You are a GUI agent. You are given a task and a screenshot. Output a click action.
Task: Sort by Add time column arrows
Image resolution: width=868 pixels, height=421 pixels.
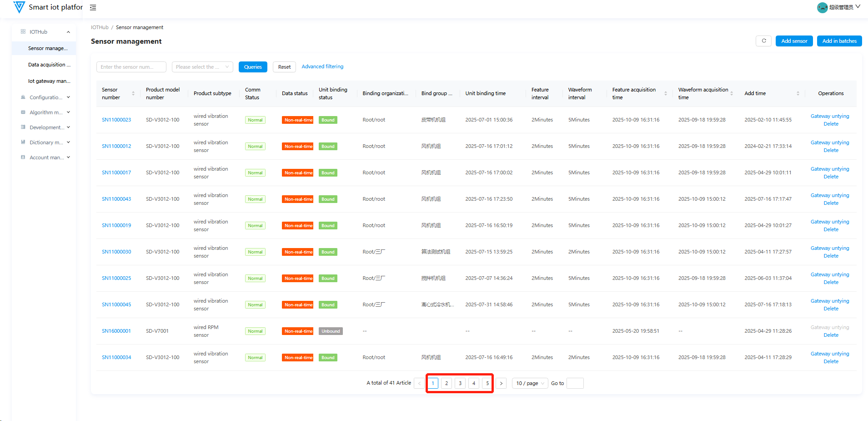tap(798, 93)
